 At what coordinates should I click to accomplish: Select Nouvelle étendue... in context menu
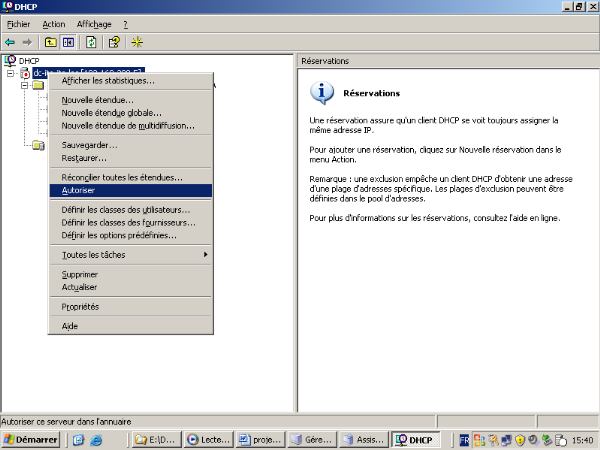click(x=97, y=100)
